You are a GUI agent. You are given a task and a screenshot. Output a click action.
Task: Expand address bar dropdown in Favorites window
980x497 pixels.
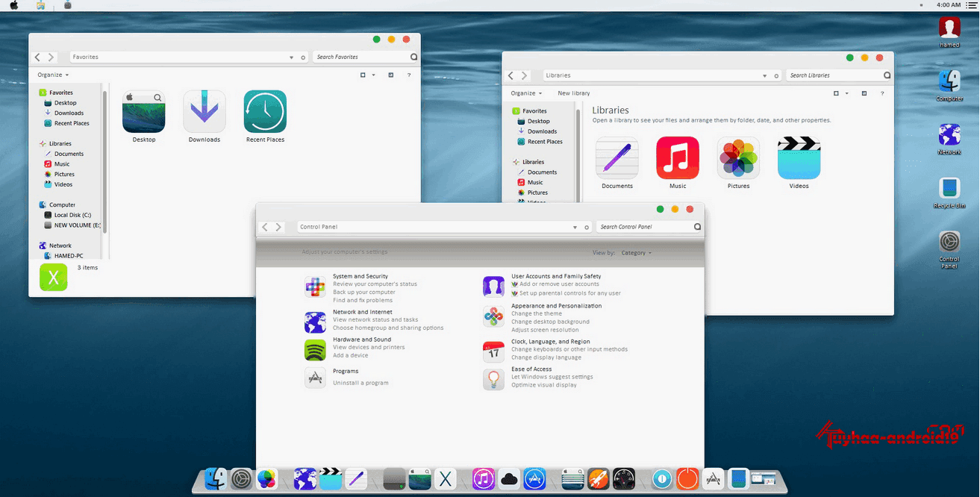pos(291,57)
